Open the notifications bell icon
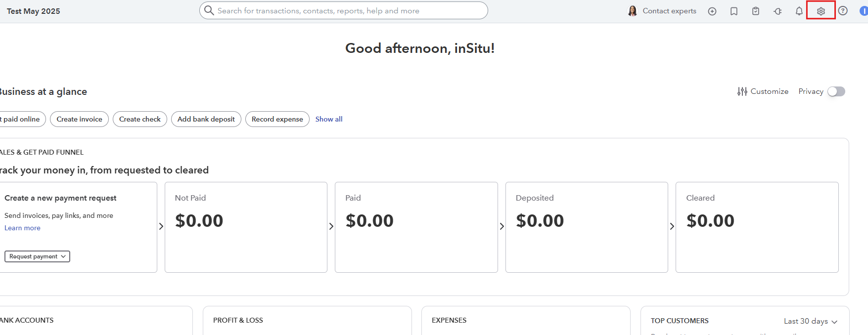This screenshot has width=868, height=335. pos(799,11)
